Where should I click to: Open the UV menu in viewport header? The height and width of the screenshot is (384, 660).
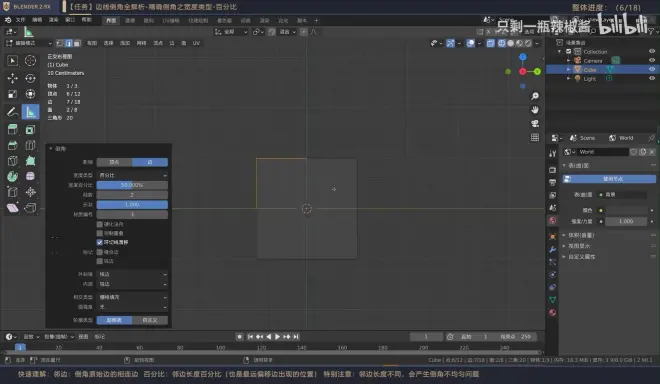coord(196,43)
